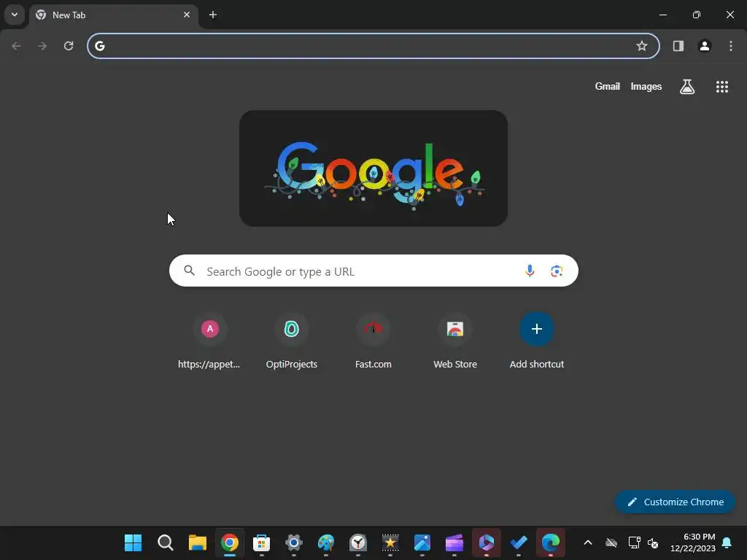Select the New Tab browser tab
Viewport: 747px width, 560px height.
tap(113, 15)
